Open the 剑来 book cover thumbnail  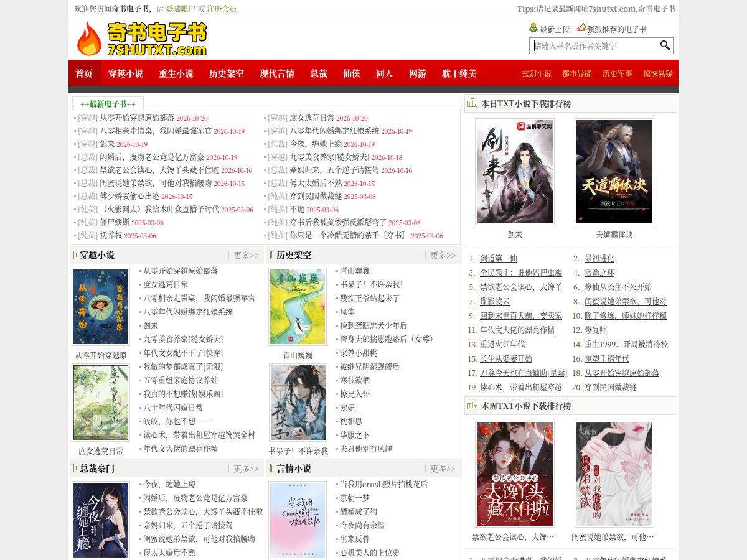click(x=515, y=172)
